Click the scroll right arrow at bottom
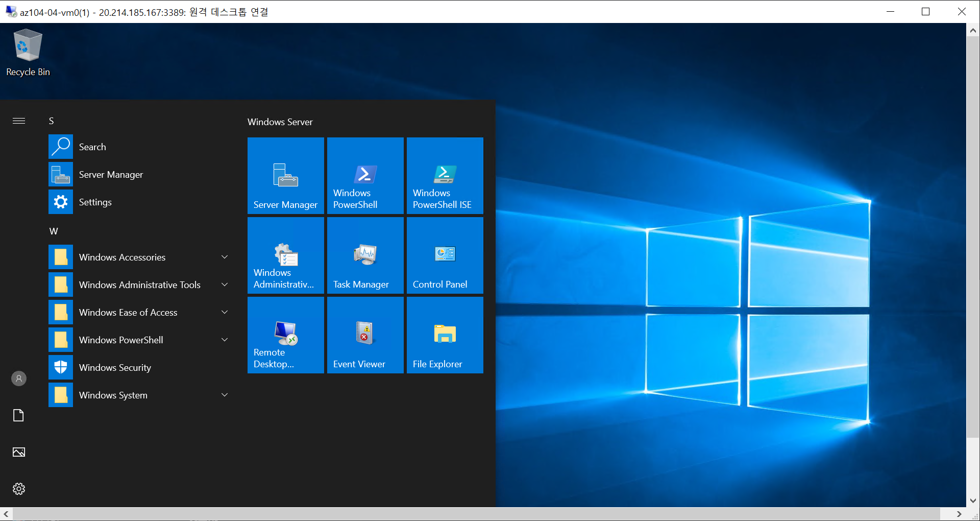Viewport: 980px width, 521px height. (x=960, y=514)
